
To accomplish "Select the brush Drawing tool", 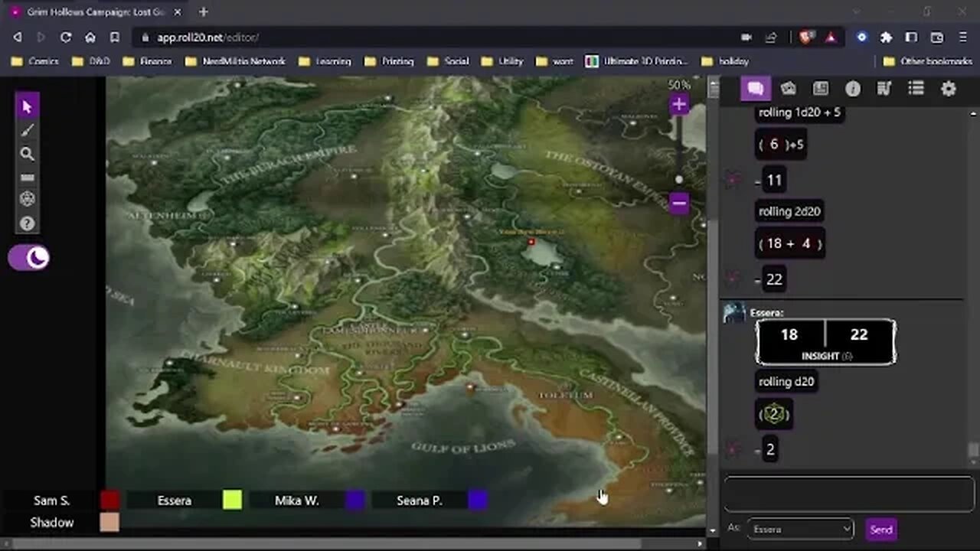I will point(28,130).
